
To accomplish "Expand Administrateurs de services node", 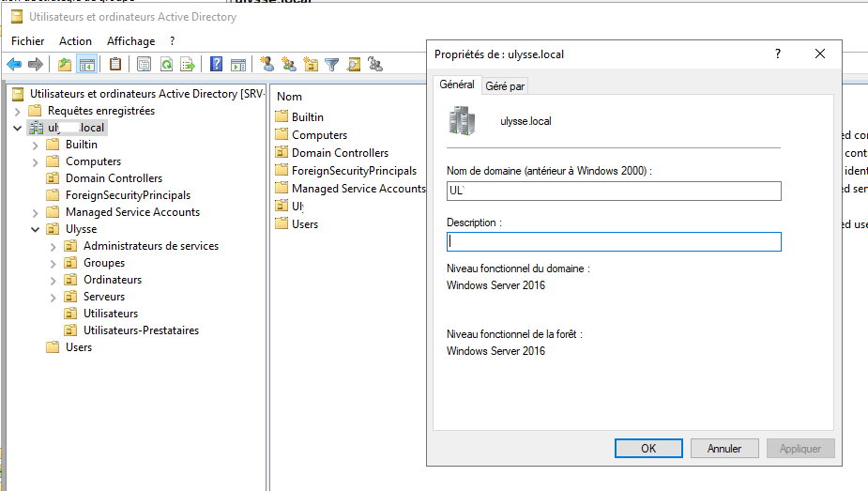I will coord(53,246).
